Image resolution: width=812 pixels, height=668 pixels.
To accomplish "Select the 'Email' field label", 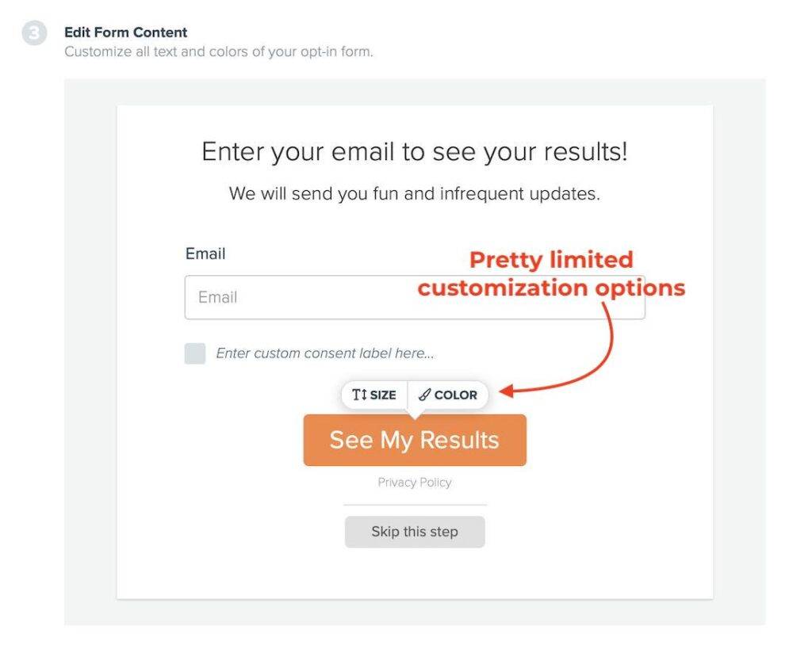I will (205, 254).
